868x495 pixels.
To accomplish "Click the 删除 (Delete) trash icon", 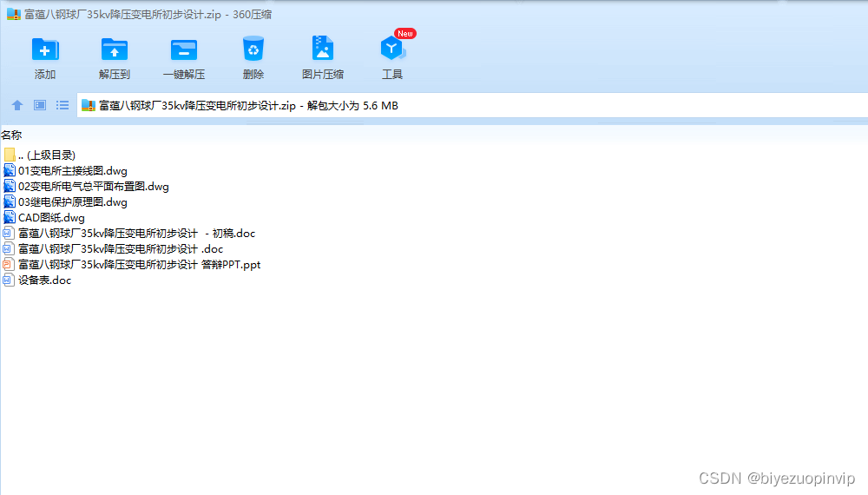I will click(253, 49).
